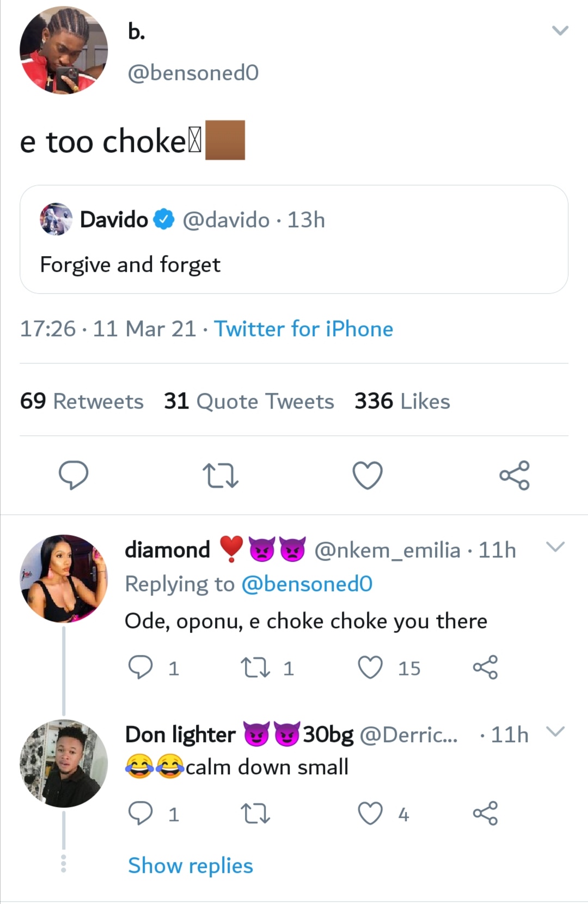Open options chevron on Don lighter's reply
Viewport: 588px width, 904px height.
(555, 731)
